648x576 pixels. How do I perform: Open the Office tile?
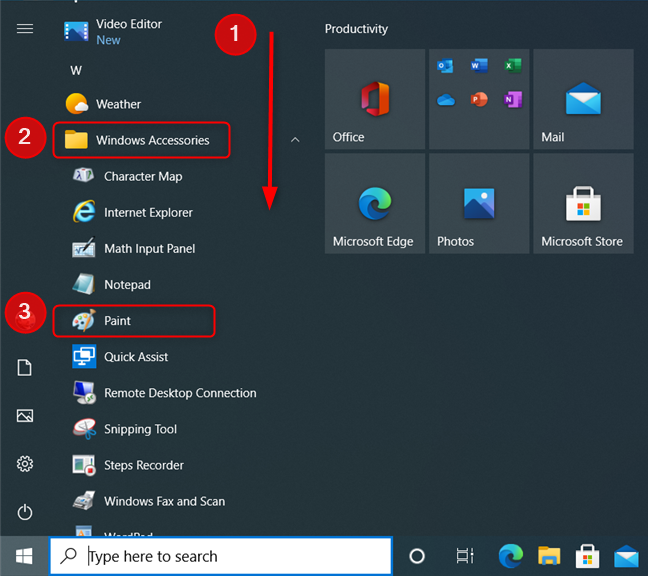pos(375,99)
